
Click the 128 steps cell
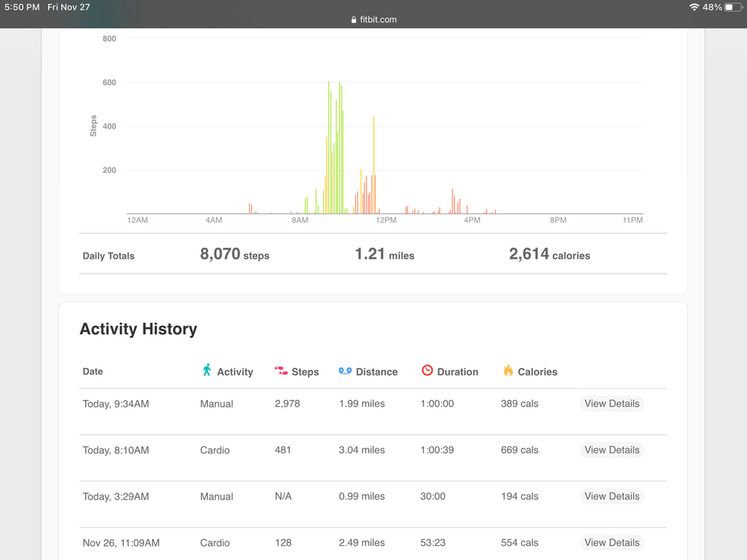click(283, 543)
